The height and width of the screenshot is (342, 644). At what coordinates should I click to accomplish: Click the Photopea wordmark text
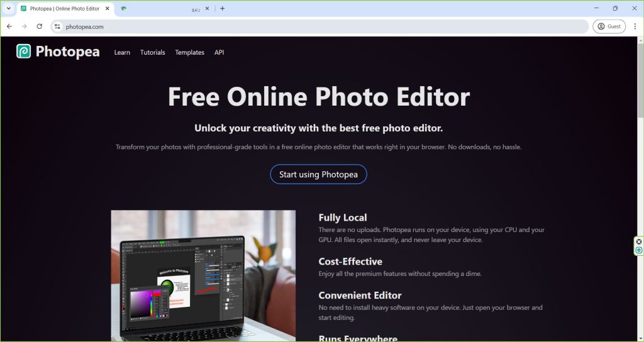[68, 52]
